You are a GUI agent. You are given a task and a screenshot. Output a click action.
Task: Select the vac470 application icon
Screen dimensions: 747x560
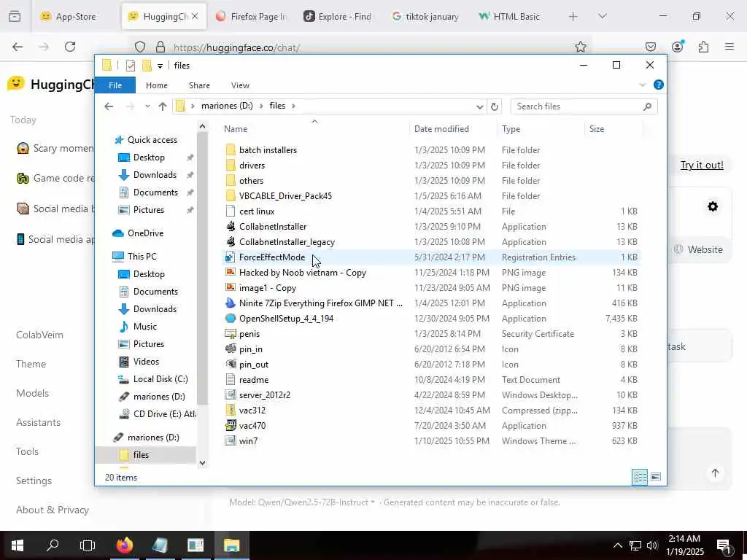[x=231, y=426]
